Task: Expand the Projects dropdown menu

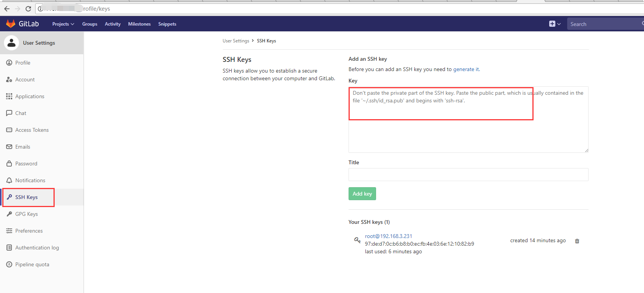Action: pos(63,24)
